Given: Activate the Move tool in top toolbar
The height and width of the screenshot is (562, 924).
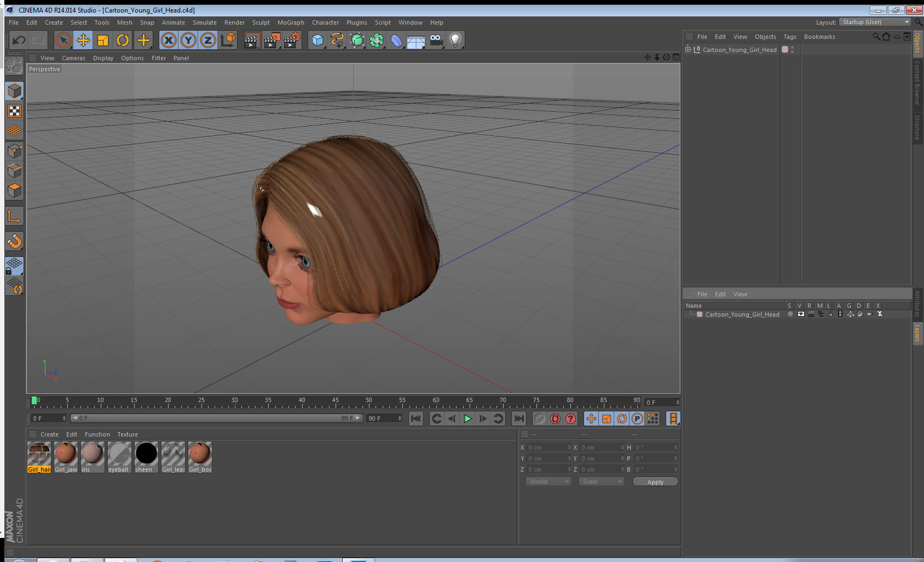Looking at the screenshot, I should tap(83, 40).
